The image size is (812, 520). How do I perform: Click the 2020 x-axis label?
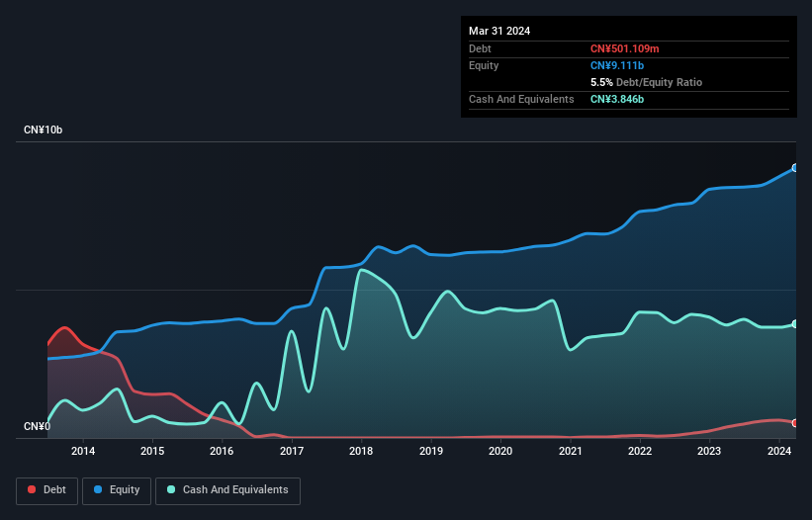click(x=500, y=451)
